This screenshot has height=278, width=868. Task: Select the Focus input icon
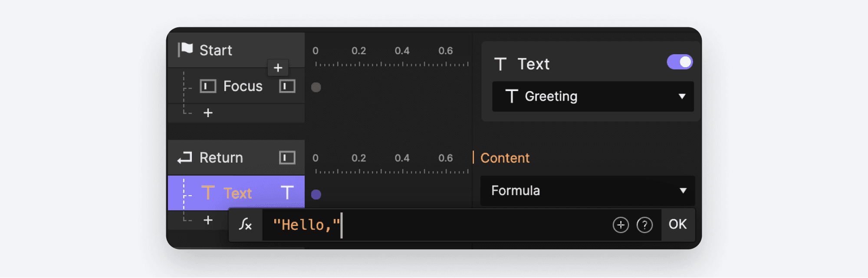tap(207, 86)
